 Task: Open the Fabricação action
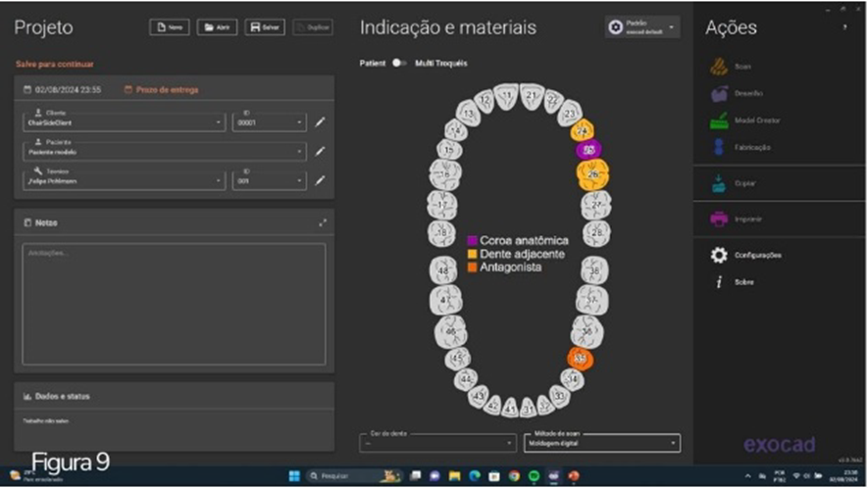click(x=718, y=148)
